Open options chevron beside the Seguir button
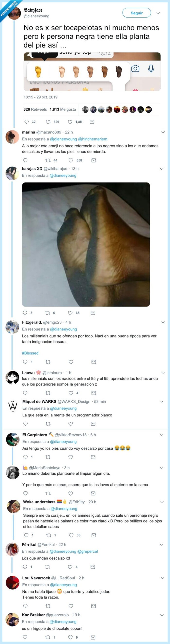 [x=158, y=13]
